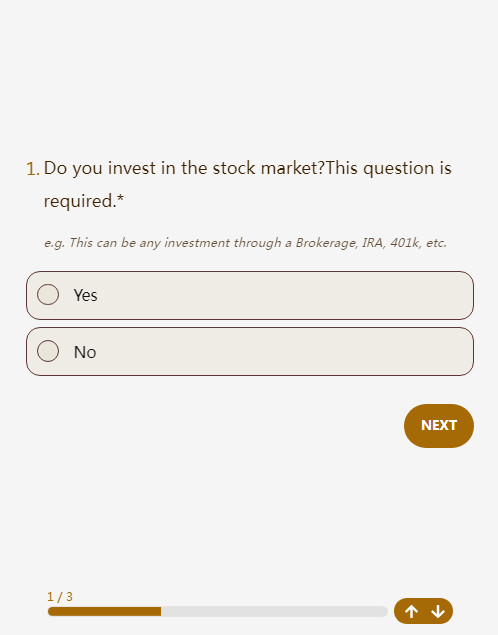This screenshot has width=498, height=635.
Task: Click the question number 1 label
Action: pyautogui.click(x=33, y=168)
